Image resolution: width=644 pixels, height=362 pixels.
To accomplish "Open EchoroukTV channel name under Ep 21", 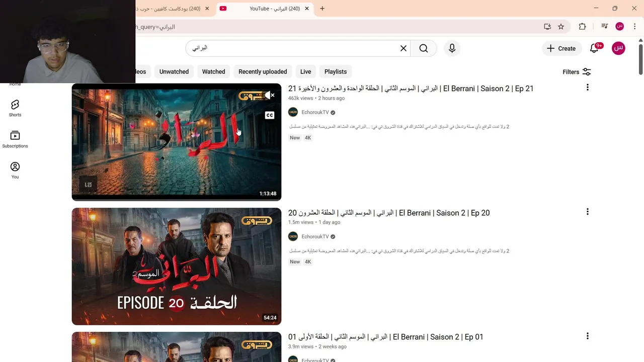I will tap(315, 112).
